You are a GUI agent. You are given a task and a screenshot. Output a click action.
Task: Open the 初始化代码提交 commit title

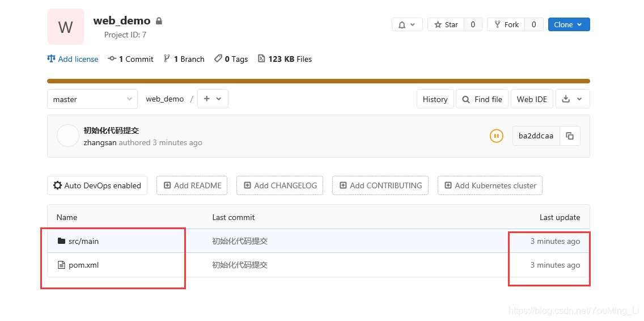(111, 130)
